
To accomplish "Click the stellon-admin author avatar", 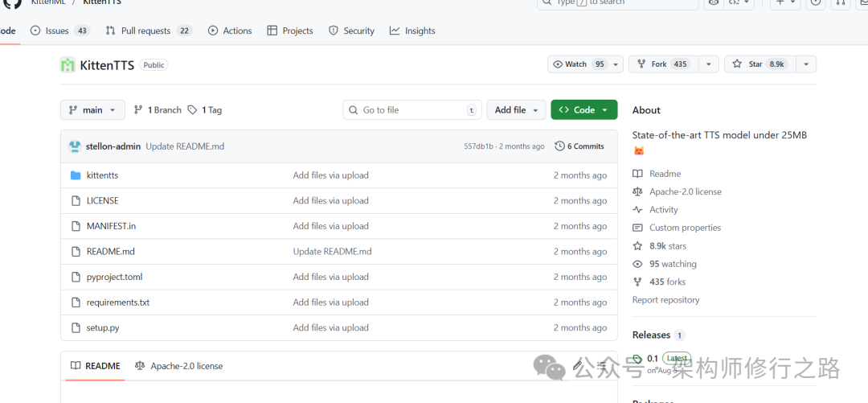I will tap(75, 146).
